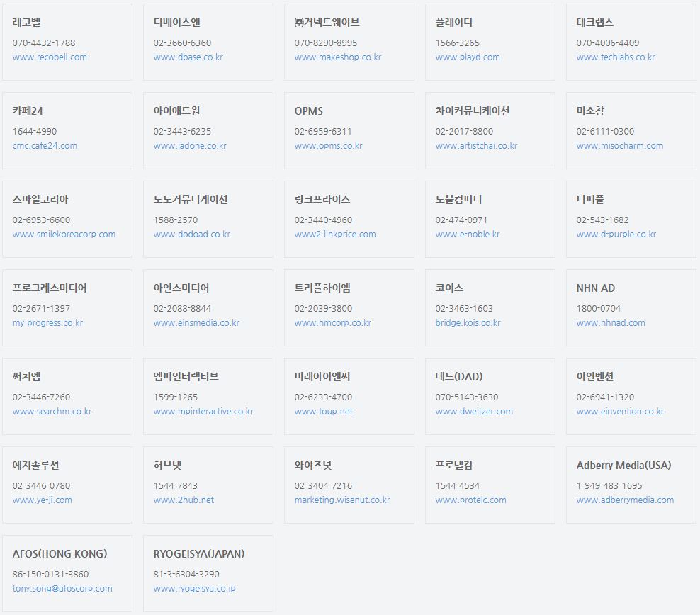Click www.adberrymedia.com link
The width and height of the screenshot is (700, 615).
coord(625,500)
